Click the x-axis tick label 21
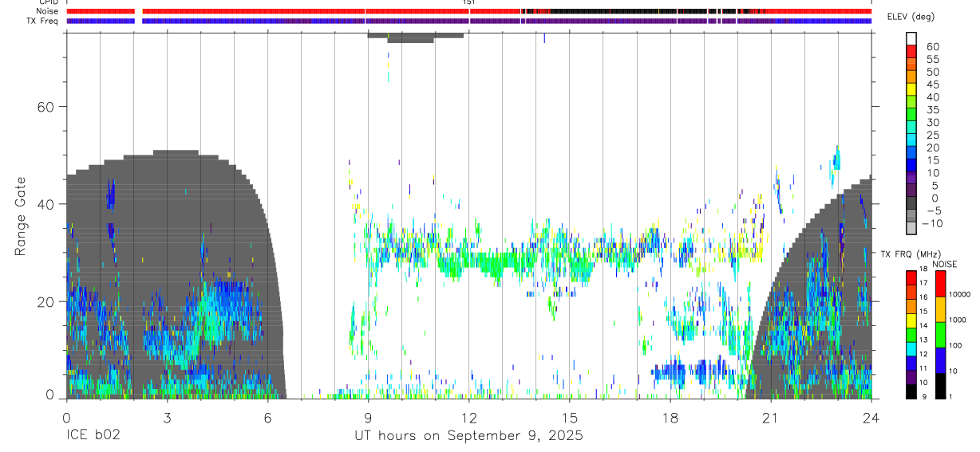The height and width of the screenshot is (452, 980). point(770,417)
